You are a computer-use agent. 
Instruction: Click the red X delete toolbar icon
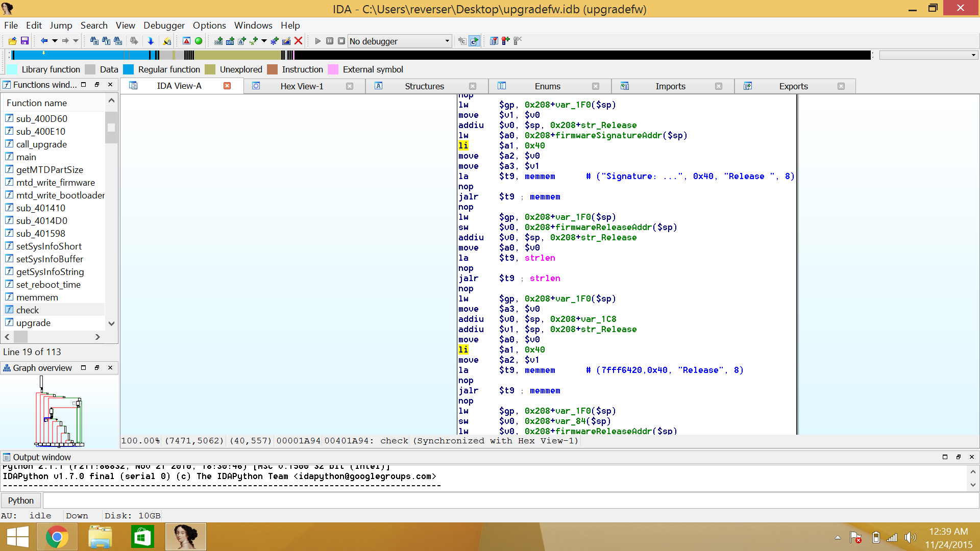[x=299, y=41]
